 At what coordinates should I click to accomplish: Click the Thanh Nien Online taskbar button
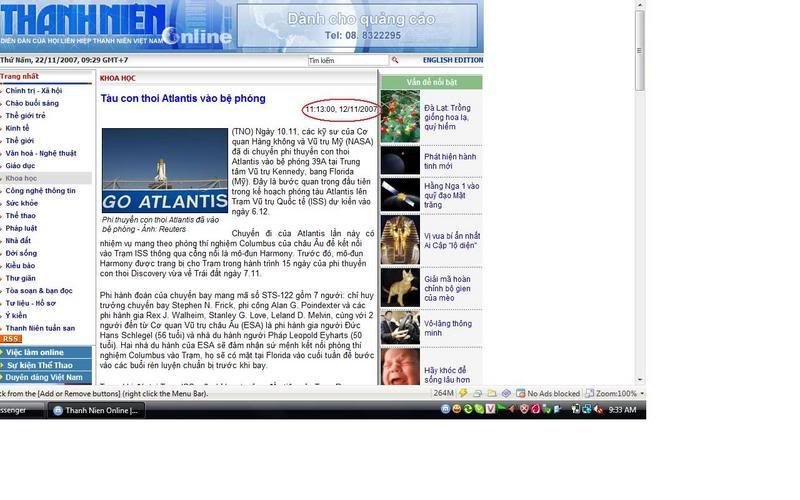click(x=96, y=410)
